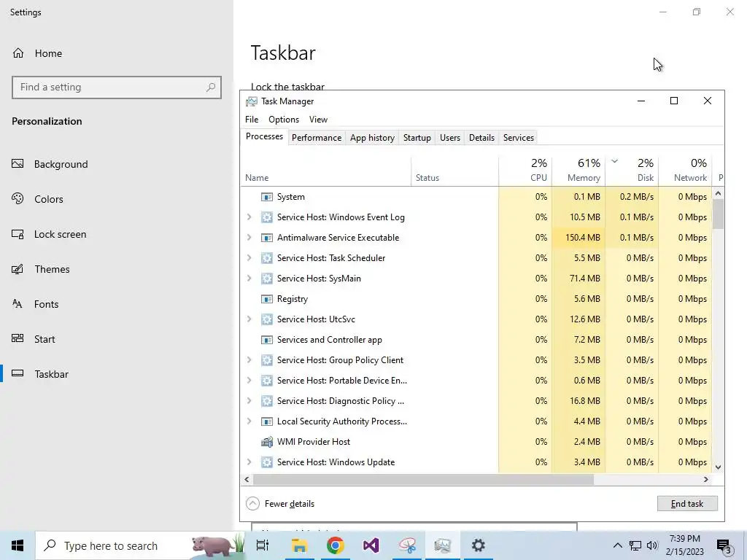Click the horizontal scrollbar in Task Manager

tap(423, 480)
